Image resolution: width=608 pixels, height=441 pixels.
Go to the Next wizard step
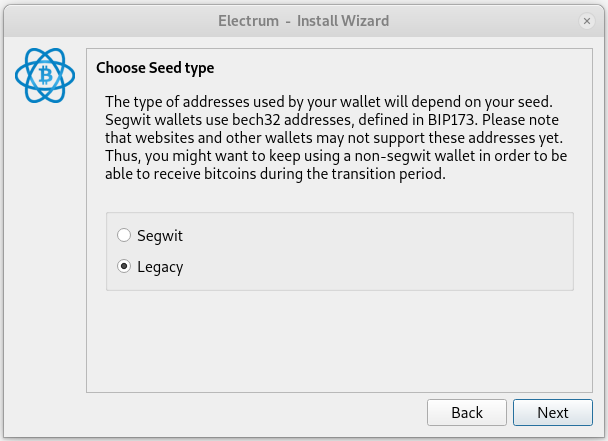(x=553, y=412)
